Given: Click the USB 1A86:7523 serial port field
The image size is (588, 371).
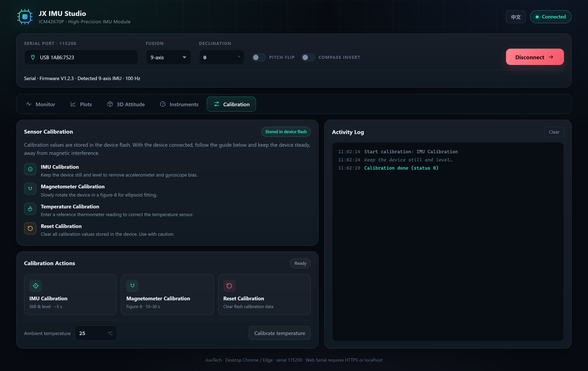Looking at the screenshot, I should coord(81,57).
